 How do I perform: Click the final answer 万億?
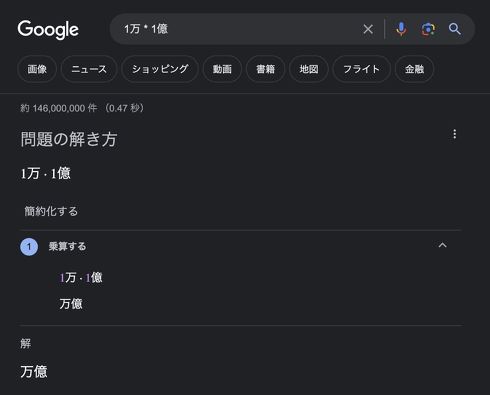pyautogui.click(x=34, y=372)
